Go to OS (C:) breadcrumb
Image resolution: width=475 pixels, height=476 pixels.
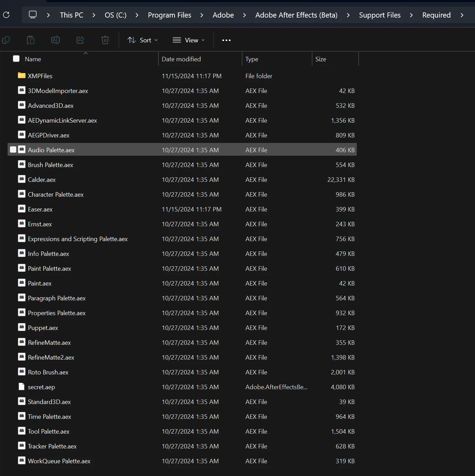[115, 15]
